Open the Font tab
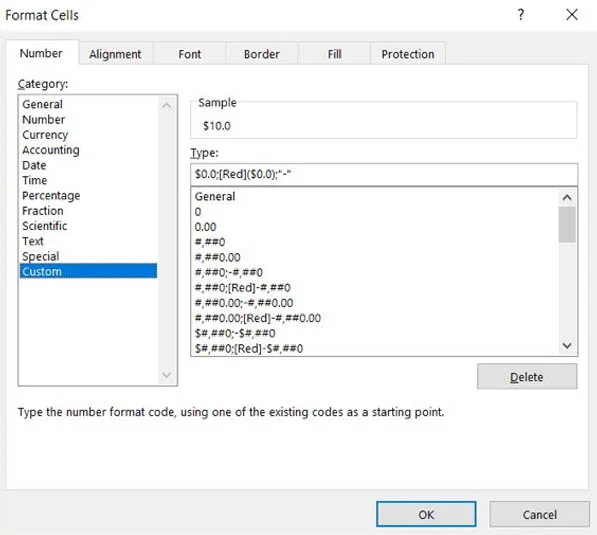The height and width of the screenshot is (535, 597). (190, 54)
